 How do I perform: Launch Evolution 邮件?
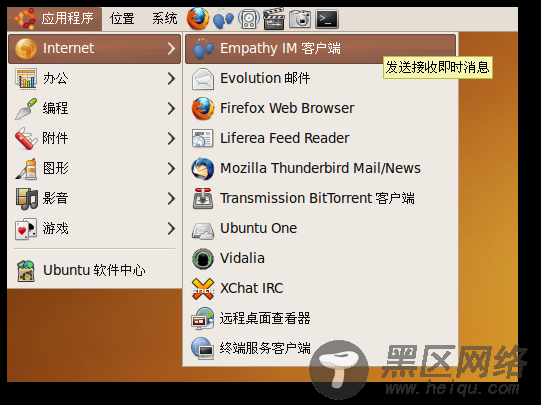[321, 79]
